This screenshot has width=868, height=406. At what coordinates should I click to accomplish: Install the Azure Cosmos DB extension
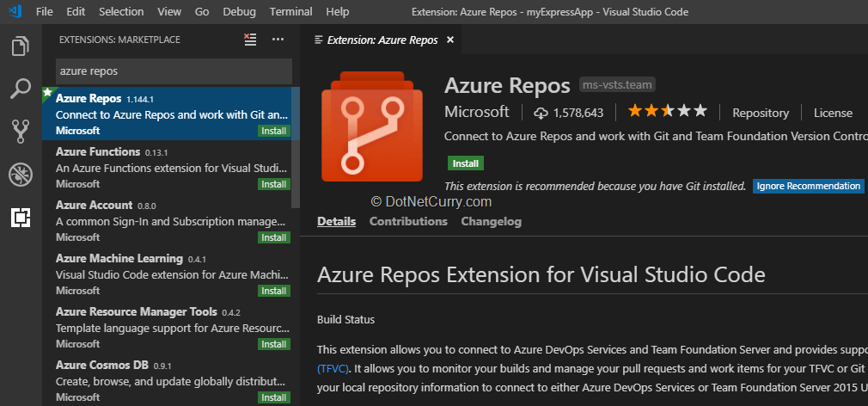point(273,397)
